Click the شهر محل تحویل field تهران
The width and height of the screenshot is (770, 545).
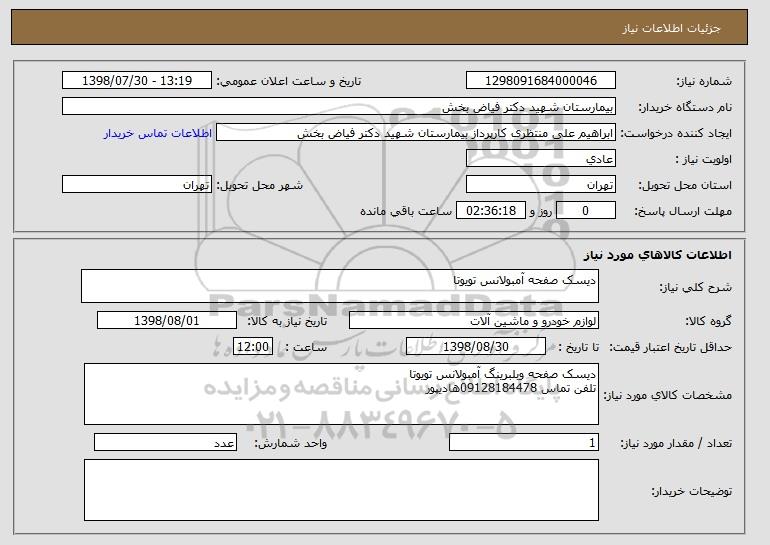(137, 185)
